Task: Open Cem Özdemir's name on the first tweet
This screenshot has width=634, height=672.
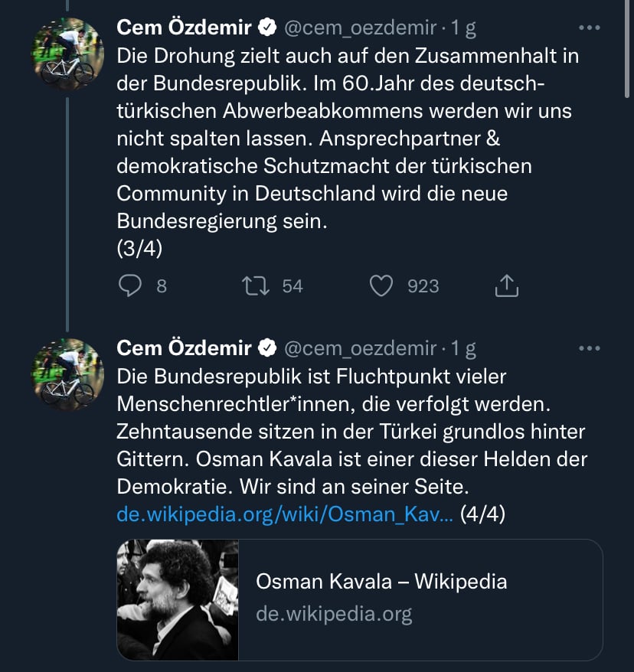Action: tap(184, 28)
